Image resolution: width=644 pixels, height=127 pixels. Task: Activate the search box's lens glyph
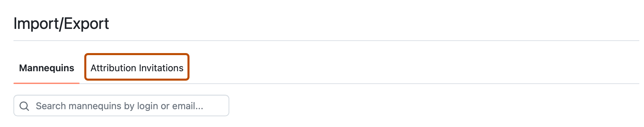coord(24,106)
